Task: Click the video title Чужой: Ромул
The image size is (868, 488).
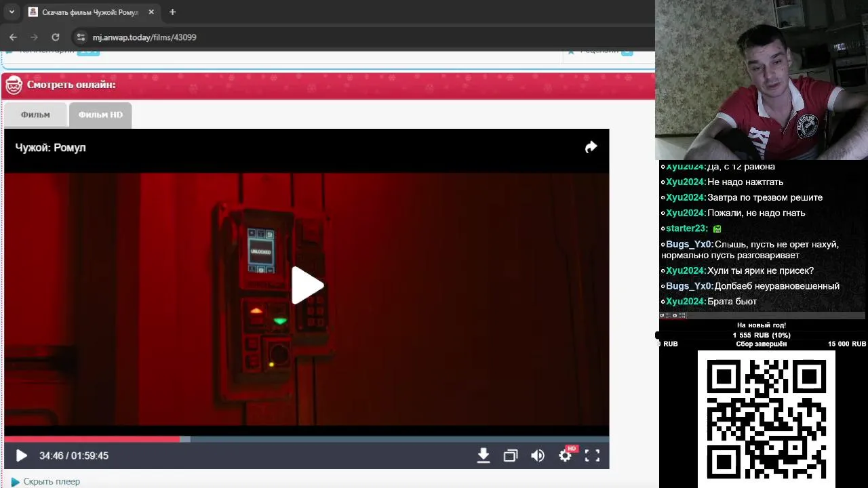Action: [x=51, y=148]
